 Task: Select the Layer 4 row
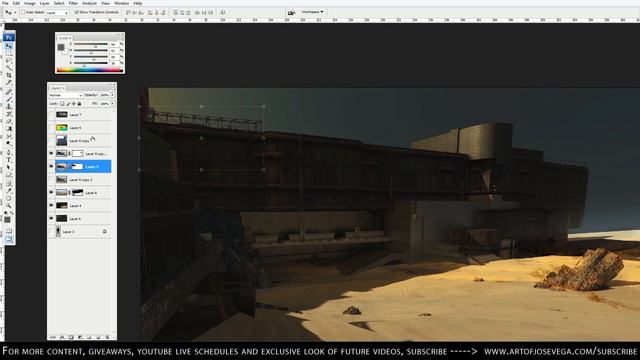tap(80, 206)
